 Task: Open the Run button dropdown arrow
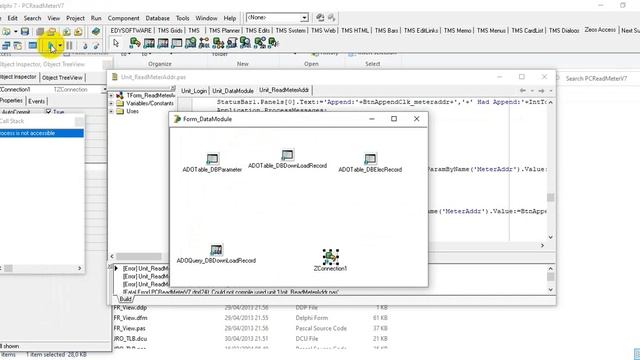(60, 46)
